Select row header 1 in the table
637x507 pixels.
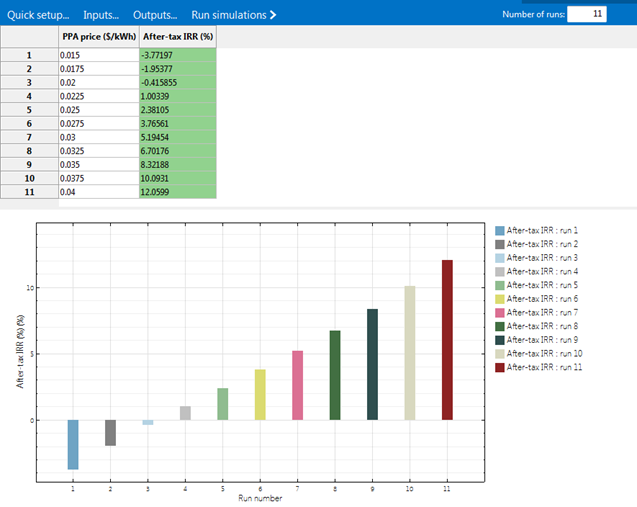(x=29, y=55)
